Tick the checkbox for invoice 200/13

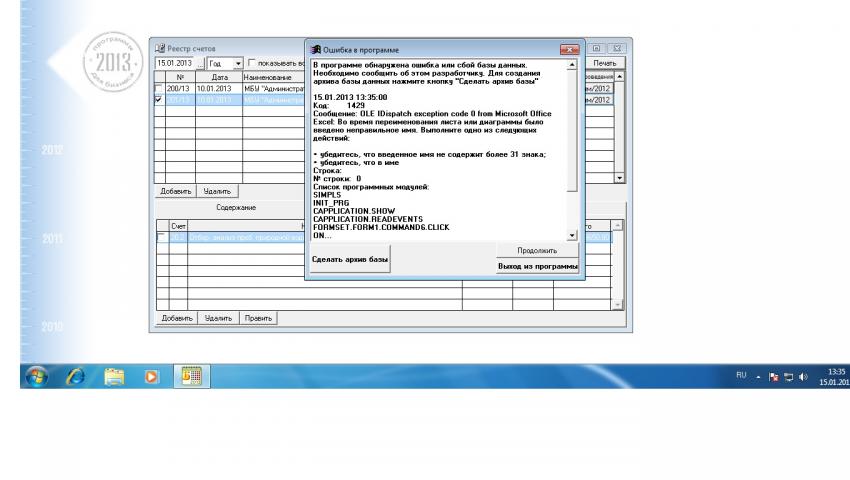click(158, 88)
